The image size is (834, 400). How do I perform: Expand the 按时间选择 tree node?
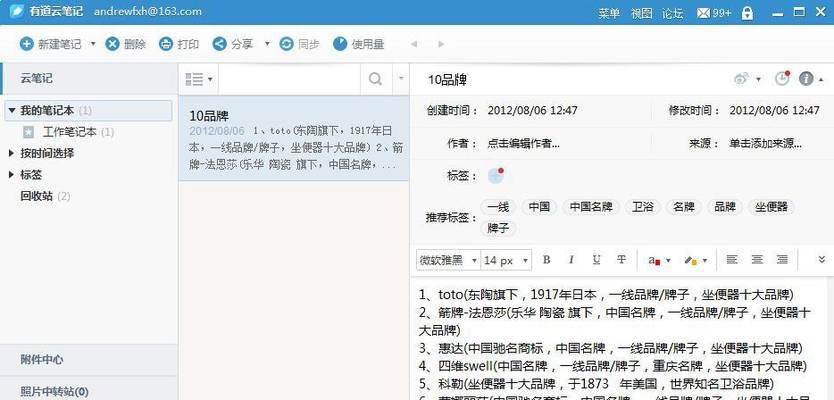[x=12, y=153]
